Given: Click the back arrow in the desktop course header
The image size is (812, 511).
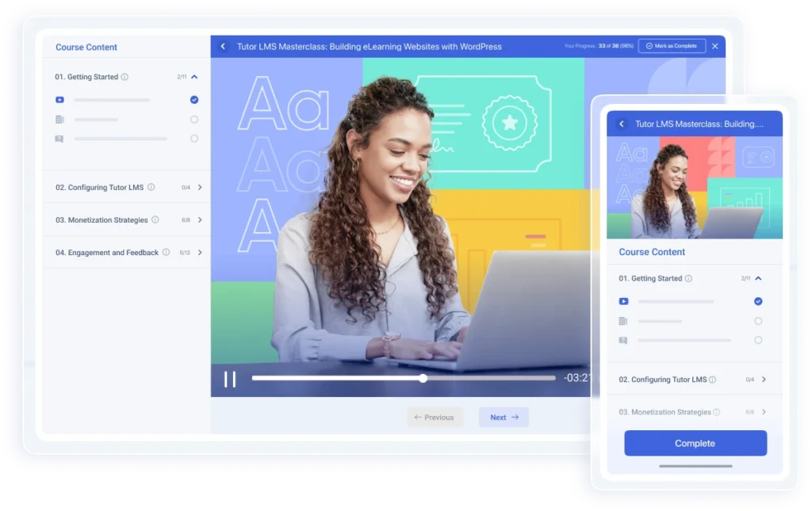Looking at the screenshot, I should (223, 47).
